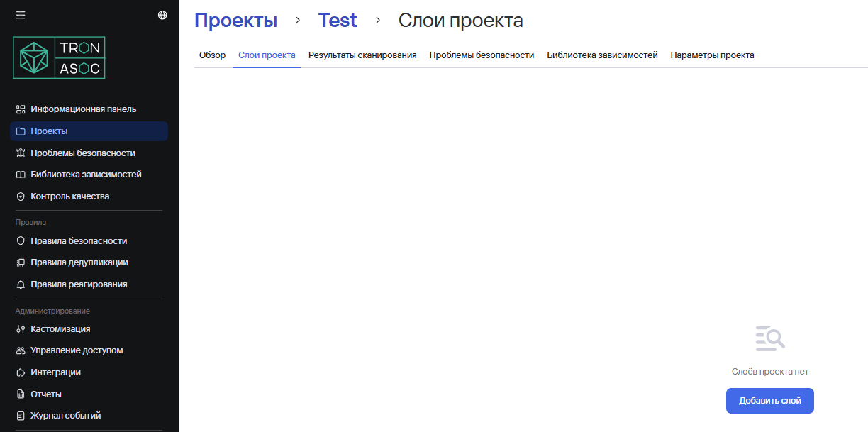Image resolution: width=868 pixels, height=432 pixels.
Task: Switch to the Параметры проекта tab
Action: pos(712,55)
